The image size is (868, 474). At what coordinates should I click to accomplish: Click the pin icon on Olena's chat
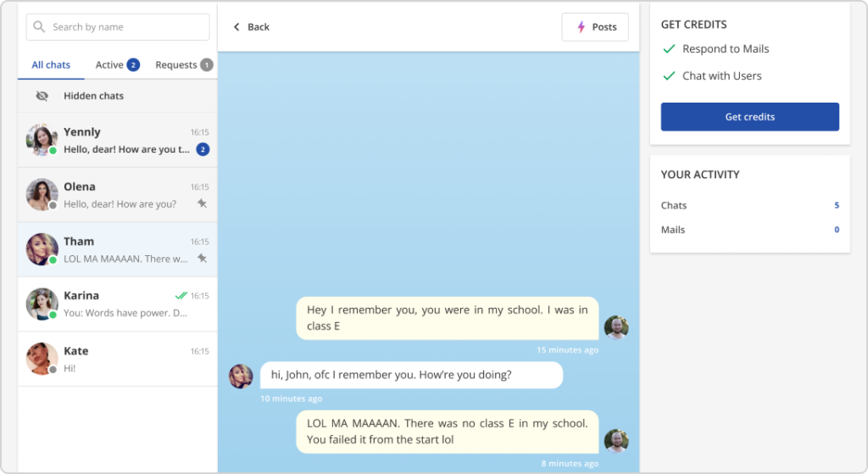coord(202,204)
